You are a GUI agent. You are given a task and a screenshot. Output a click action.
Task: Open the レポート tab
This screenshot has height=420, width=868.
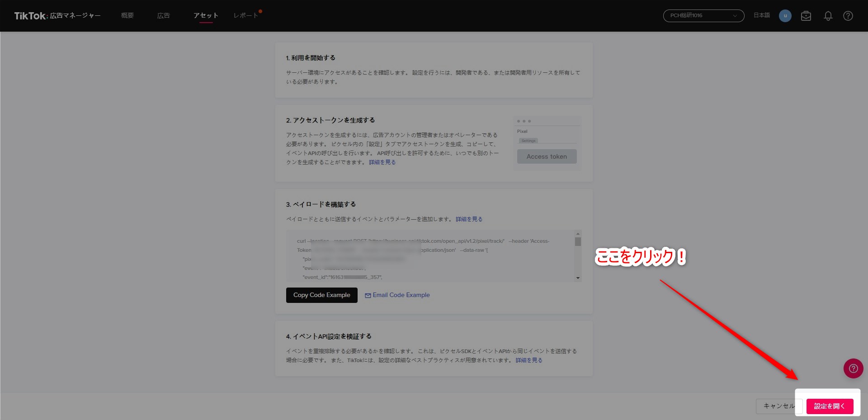pyautogui.click(x=245, y=16)
